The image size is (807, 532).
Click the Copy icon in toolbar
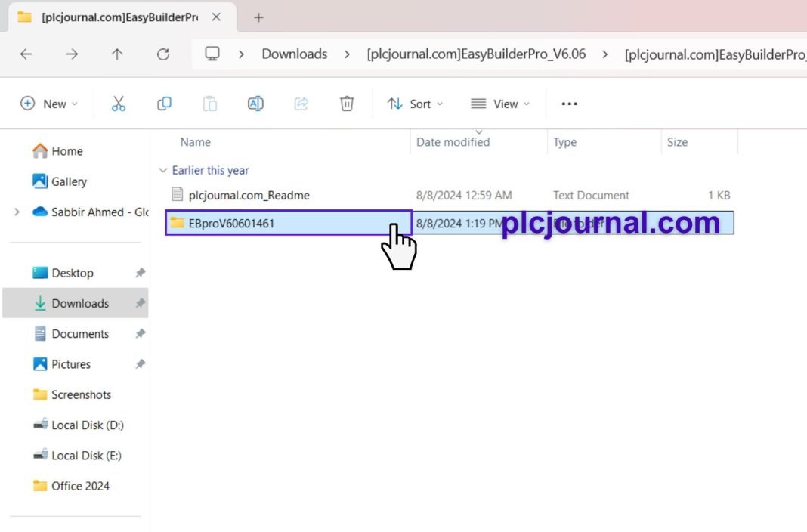[x=164, y=104]
